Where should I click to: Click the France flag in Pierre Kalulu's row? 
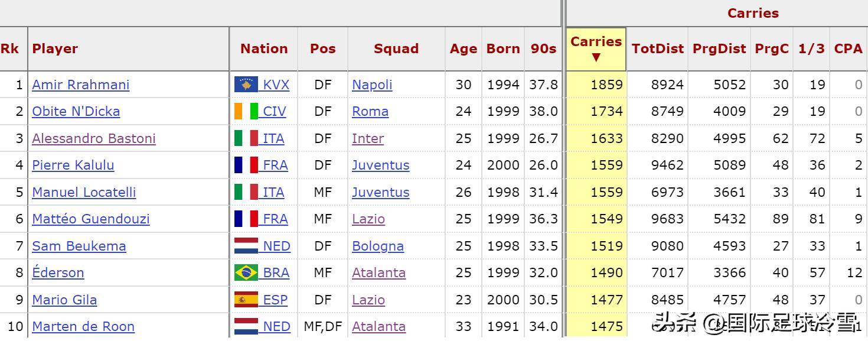tap(246, 165)
